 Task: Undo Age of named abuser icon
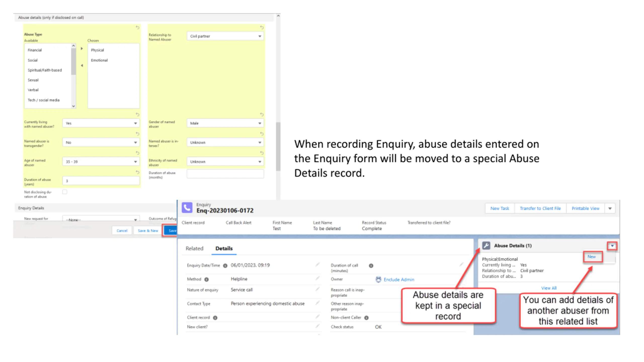click(137, 153)
